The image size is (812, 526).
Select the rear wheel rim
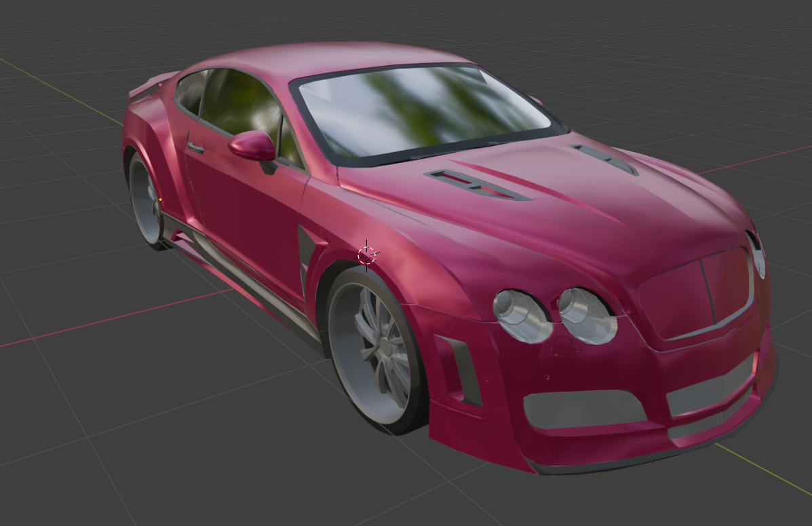click(146, 198)
